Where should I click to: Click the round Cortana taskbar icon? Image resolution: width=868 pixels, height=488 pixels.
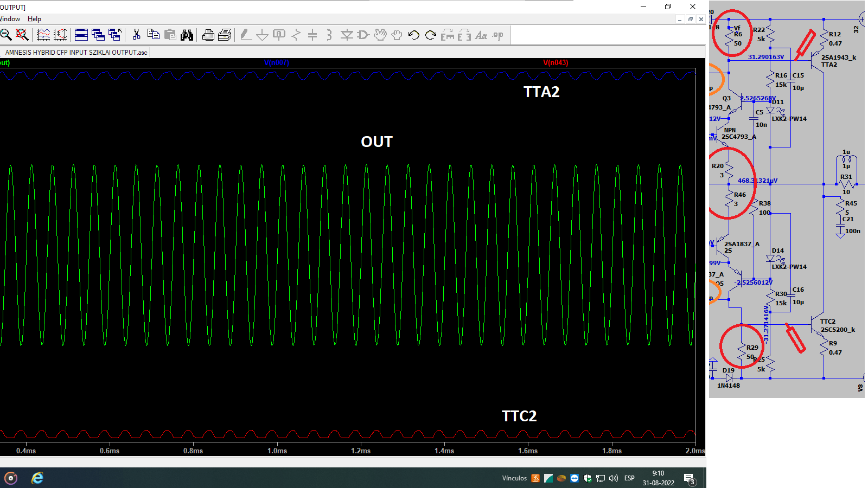[x=11, y=478]
